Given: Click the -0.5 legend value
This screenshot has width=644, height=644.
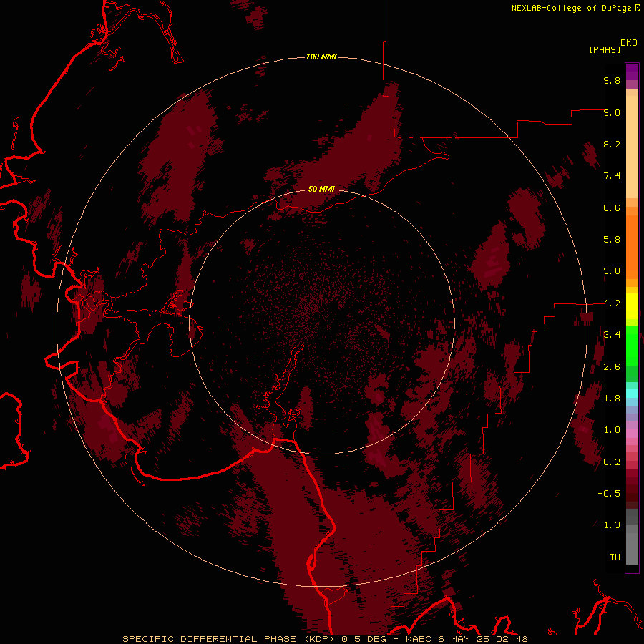Looking at the screenshot, I should (609, 494).
